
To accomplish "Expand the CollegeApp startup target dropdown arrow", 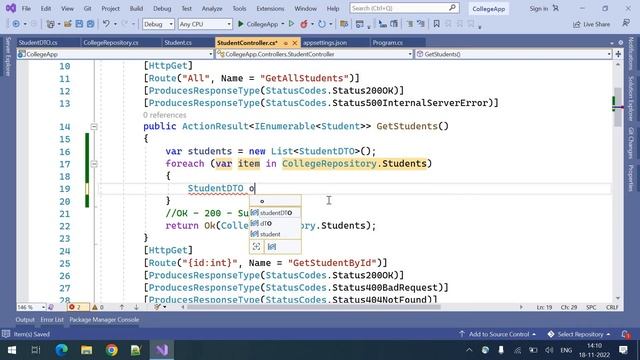I will coord(282,24).
